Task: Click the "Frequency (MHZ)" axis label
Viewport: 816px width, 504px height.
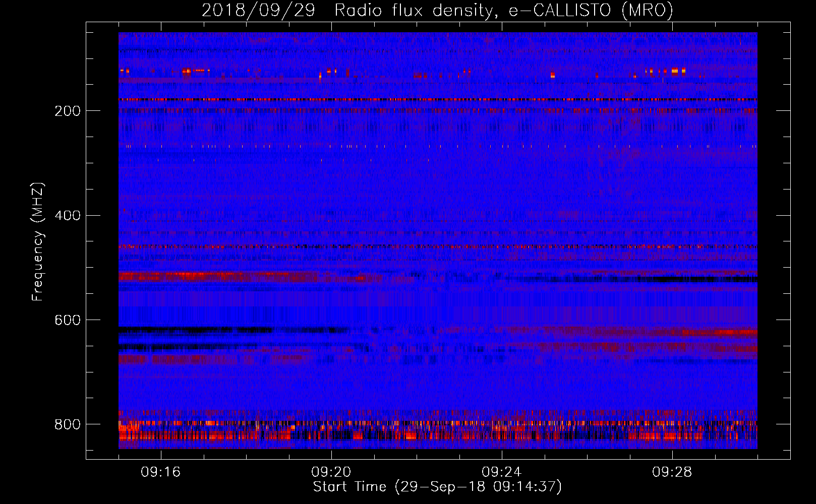Action: [38, 242]
